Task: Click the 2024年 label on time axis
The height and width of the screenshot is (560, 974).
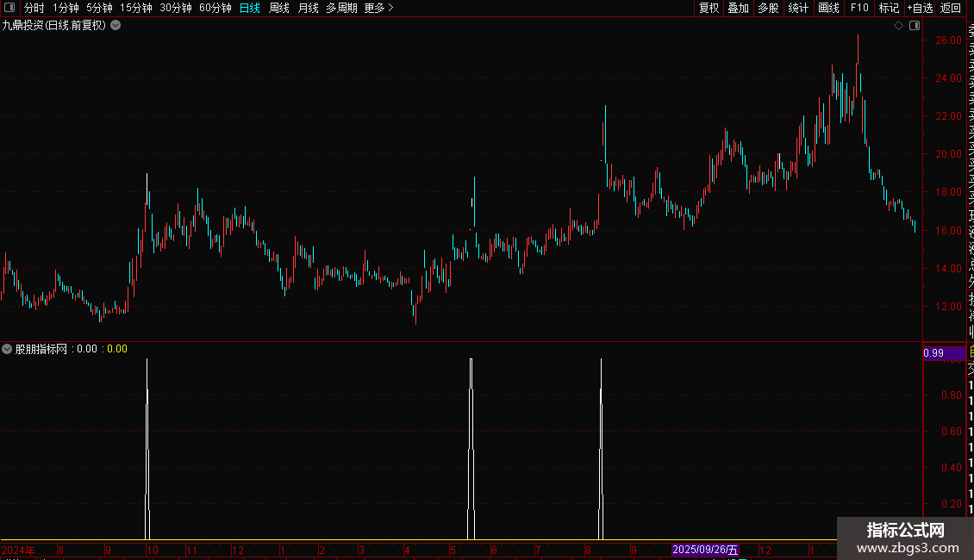Action: point(18,550)
